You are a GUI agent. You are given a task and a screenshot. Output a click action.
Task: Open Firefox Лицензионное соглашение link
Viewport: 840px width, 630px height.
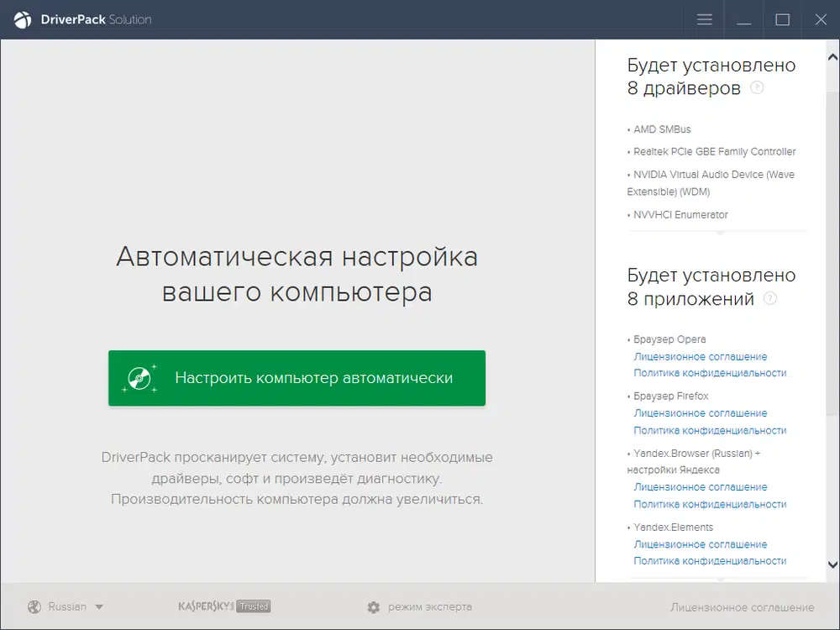(701, 413)
